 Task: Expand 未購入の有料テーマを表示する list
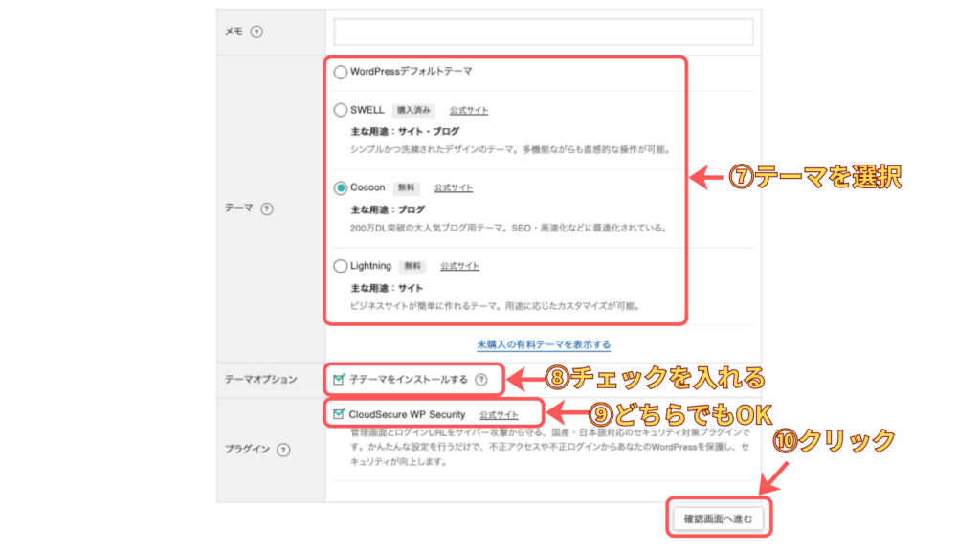pyautogui.click(x=544, y=344)
